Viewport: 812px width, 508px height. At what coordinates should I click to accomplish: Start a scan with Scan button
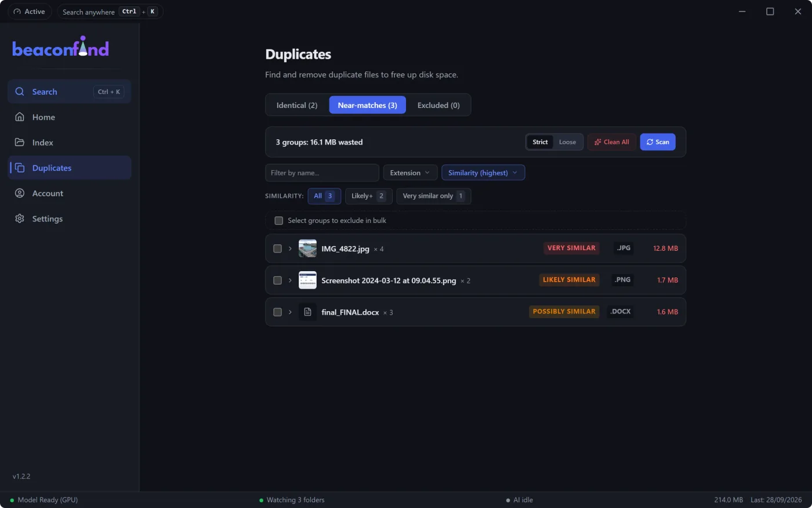(658, 142)
